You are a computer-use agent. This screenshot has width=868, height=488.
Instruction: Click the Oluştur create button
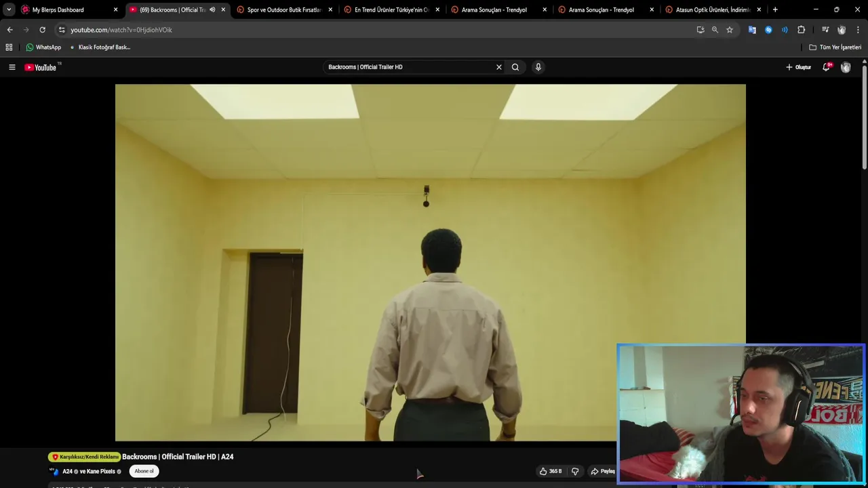[799, 67]
